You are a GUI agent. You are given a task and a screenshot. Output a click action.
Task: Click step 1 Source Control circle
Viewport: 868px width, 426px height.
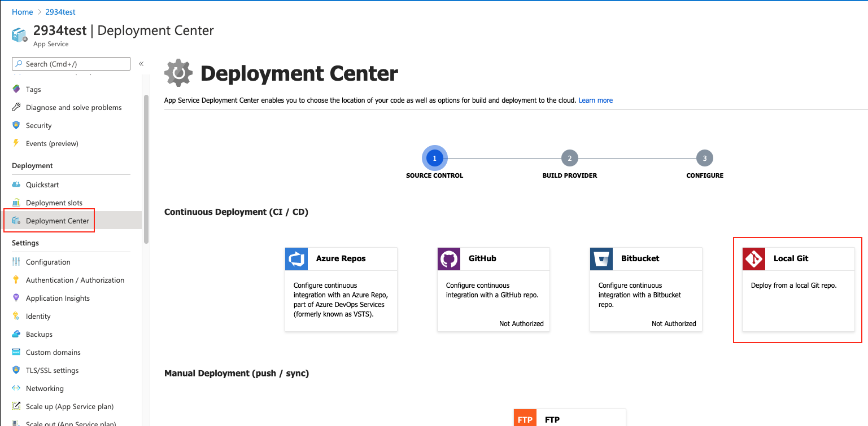[434, 159]
